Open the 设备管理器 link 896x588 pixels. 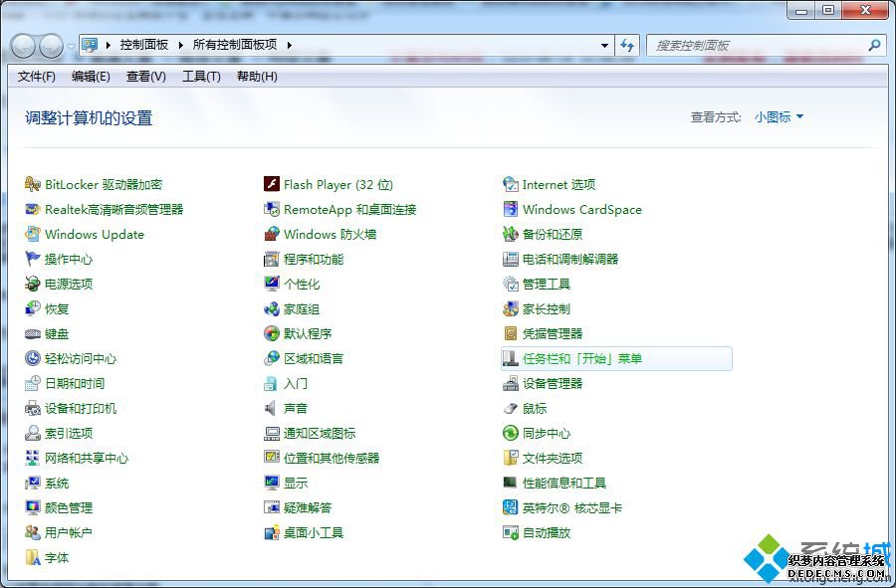tap(552, 384)
